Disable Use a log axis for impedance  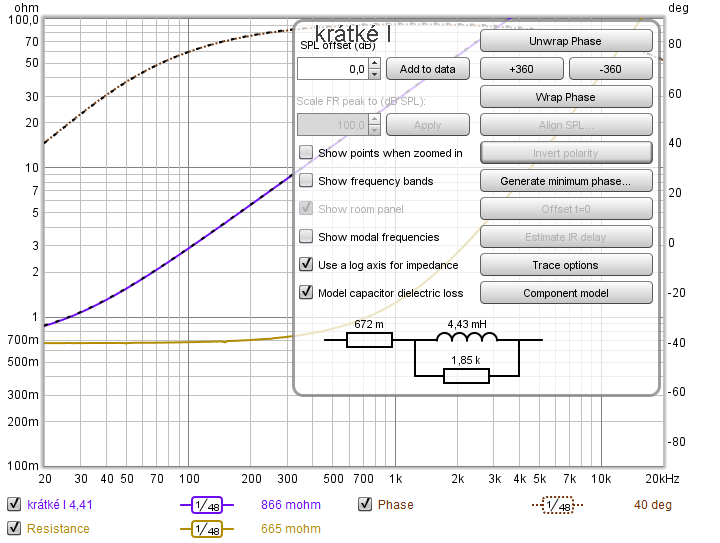point(306,264)
